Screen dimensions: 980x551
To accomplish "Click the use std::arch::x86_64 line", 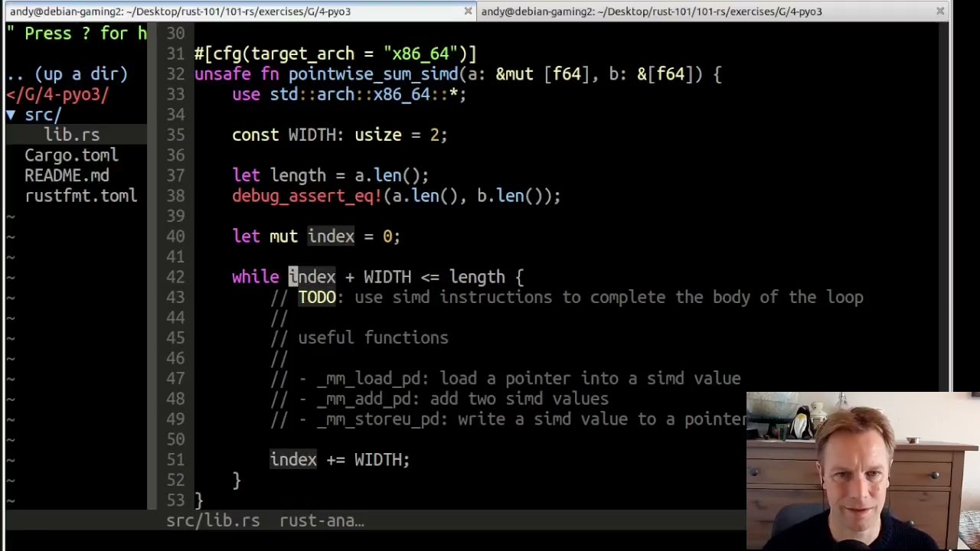I will pos(349,94).
